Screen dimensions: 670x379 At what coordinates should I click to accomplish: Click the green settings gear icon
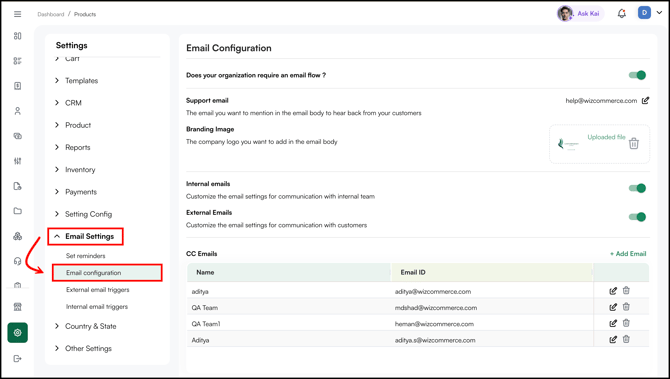coord(18,333)
